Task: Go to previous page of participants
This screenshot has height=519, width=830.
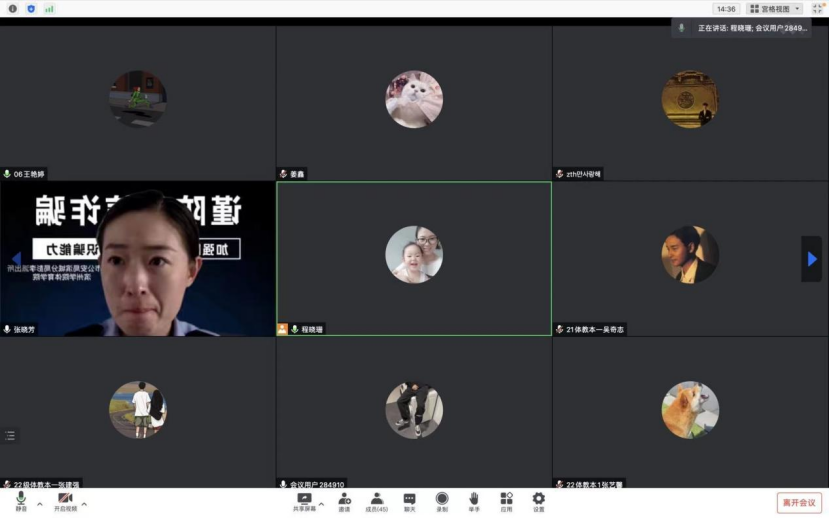Action: 16,259
